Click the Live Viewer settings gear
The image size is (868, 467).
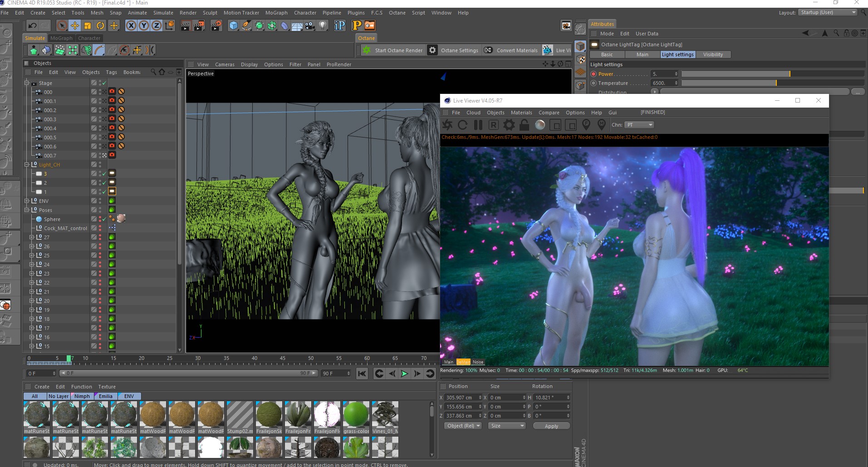(x=509, y=125)
